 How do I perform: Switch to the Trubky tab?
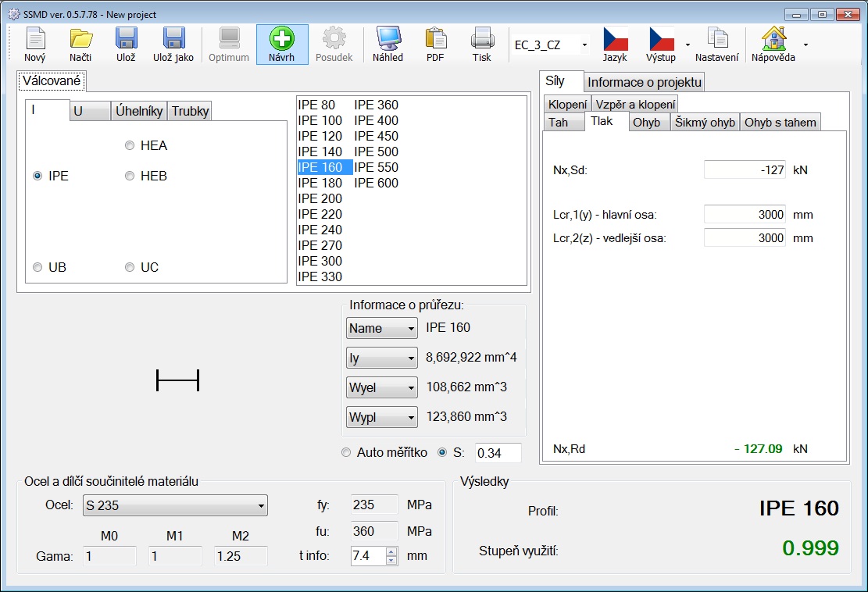[190, 111]
